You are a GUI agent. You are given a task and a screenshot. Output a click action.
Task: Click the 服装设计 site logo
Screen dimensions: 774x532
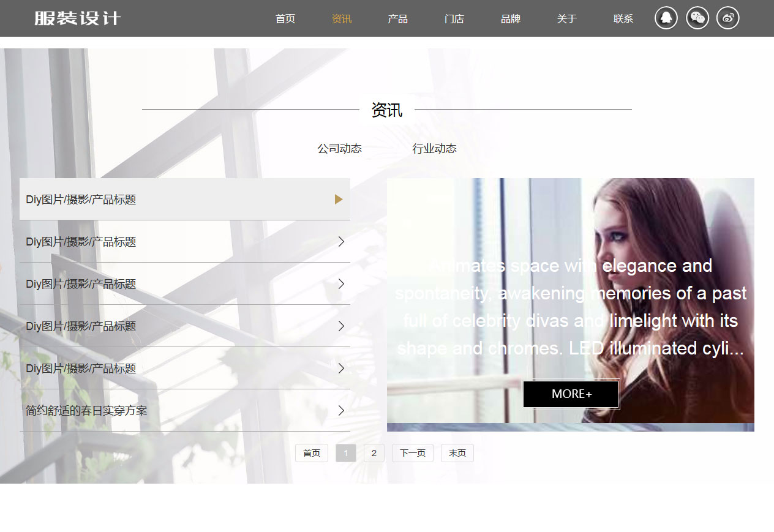click(x=77, y=18)
